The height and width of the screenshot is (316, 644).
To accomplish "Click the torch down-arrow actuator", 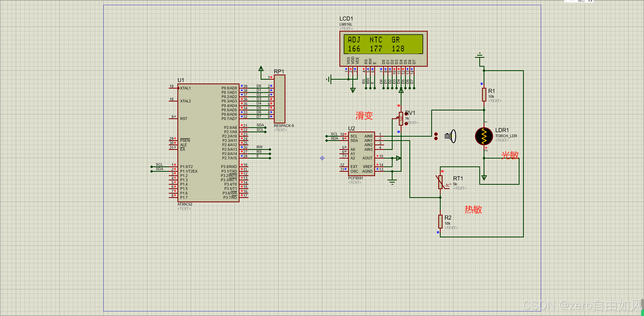I will coord(436,139).
